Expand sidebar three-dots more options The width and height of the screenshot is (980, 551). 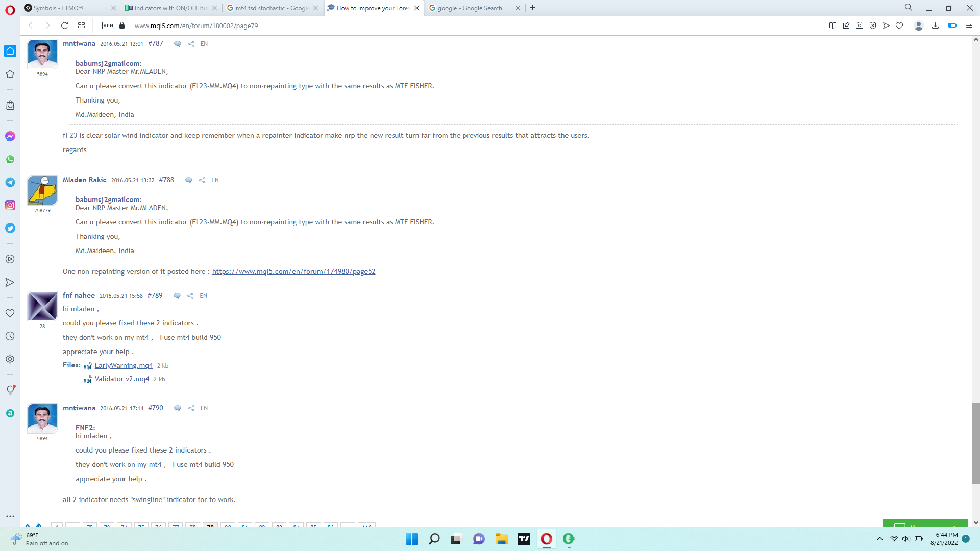tap(10, 516)
